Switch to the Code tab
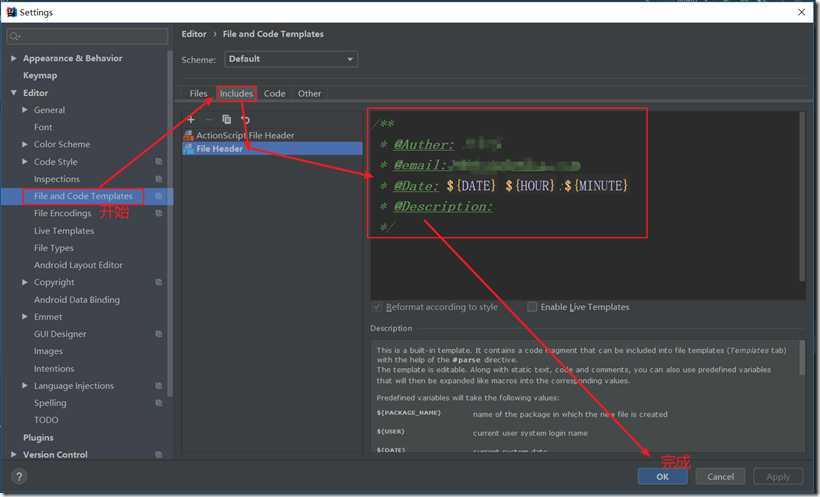 pyautogui.click(x=275, y=94)
